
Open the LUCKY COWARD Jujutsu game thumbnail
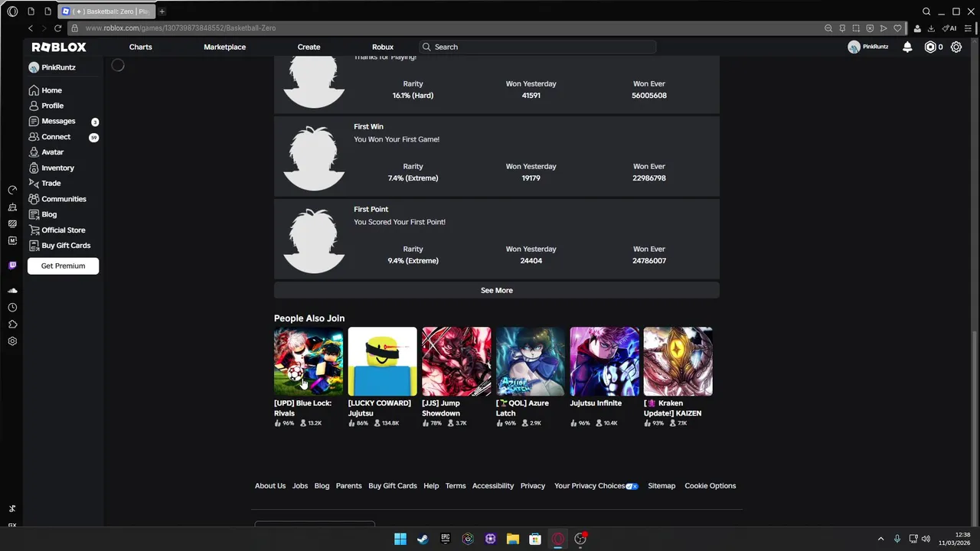coord(382,362)
